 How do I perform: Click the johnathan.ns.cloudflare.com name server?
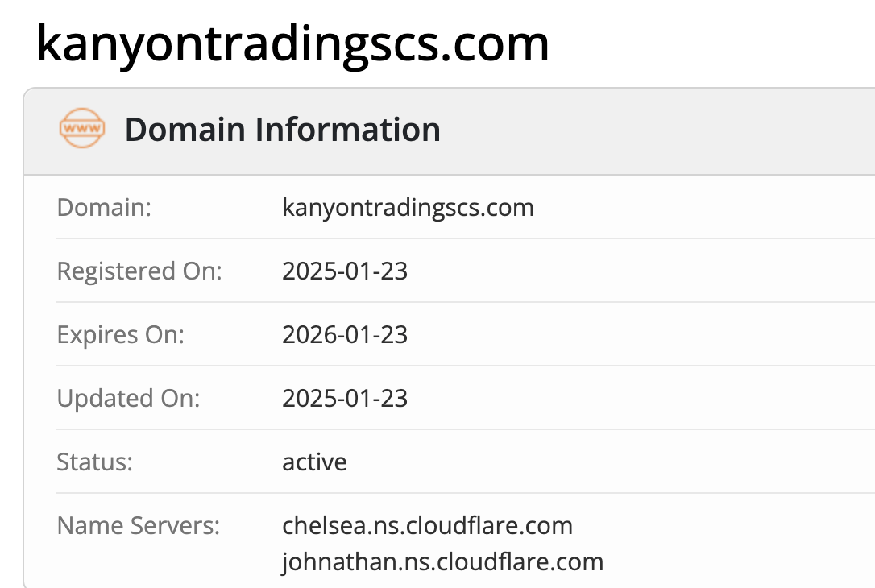[442, 561]
